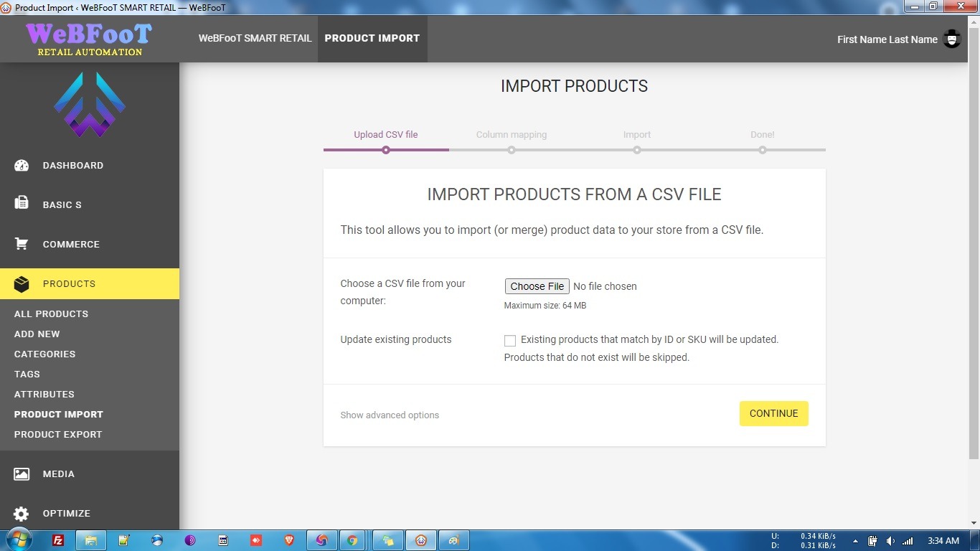Screen dimensions: 980x551
Task: Click the Optimize gear icon
Action: (x=22, y=514)
